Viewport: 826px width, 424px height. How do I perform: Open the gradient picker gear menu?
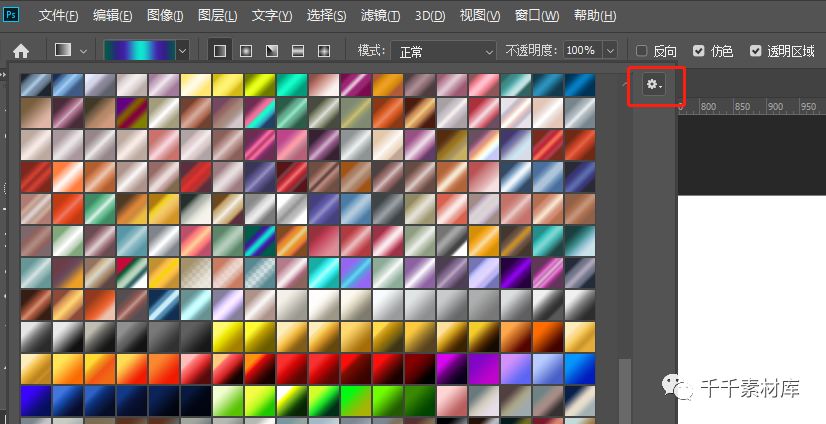click(x=654, y=84)
